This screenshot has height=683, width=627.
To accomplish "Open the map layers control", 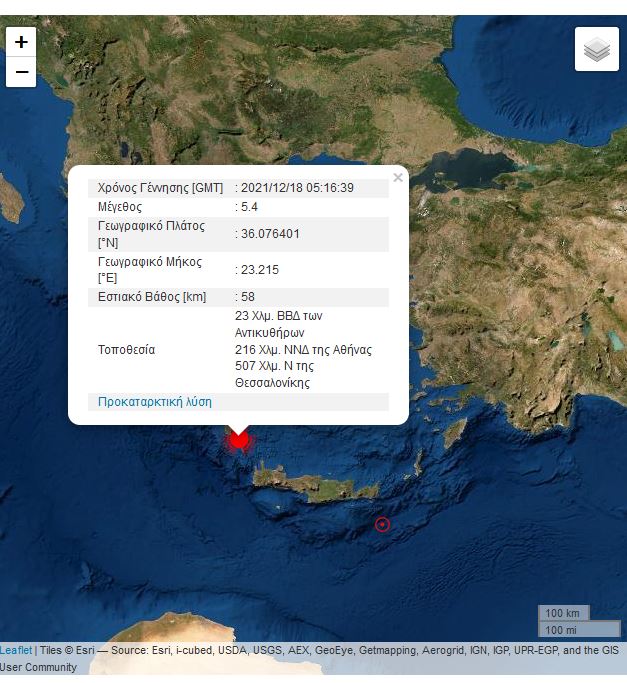I will point(596,49).
